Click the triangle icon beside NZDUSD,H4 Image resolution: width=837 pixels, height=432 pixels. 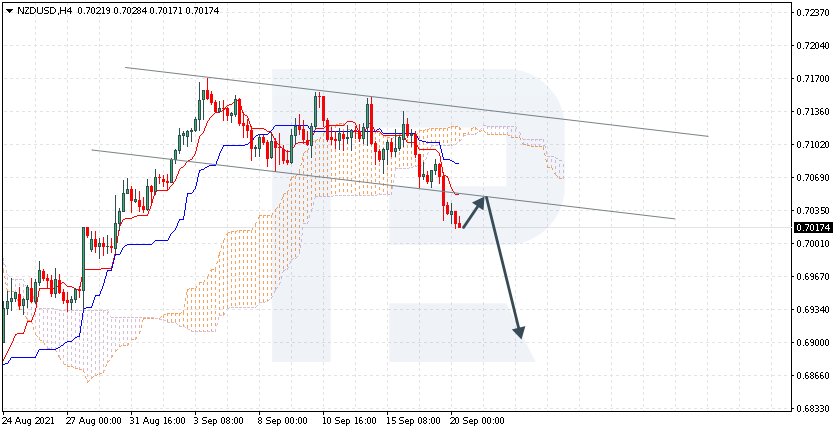tap(9, 10)
